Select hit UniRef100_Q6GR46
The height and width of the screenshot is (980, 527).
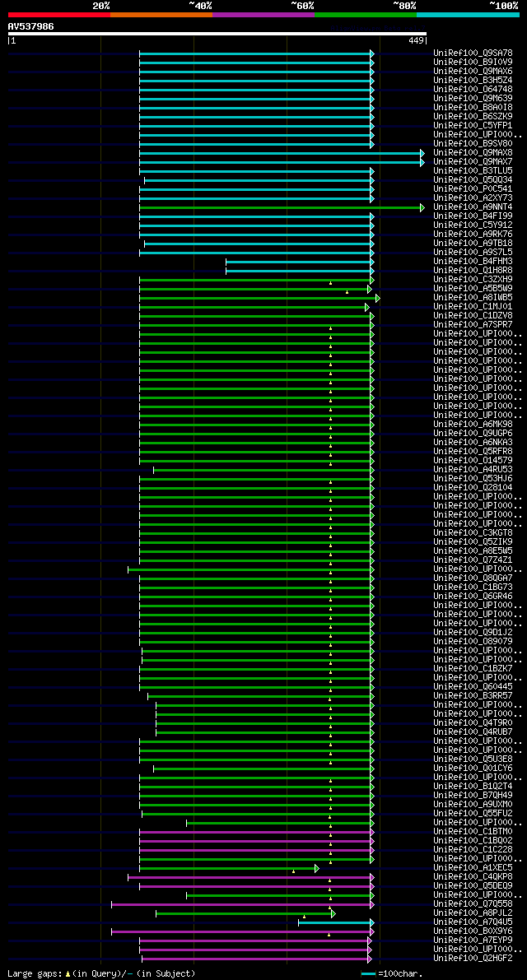point(473,597)
